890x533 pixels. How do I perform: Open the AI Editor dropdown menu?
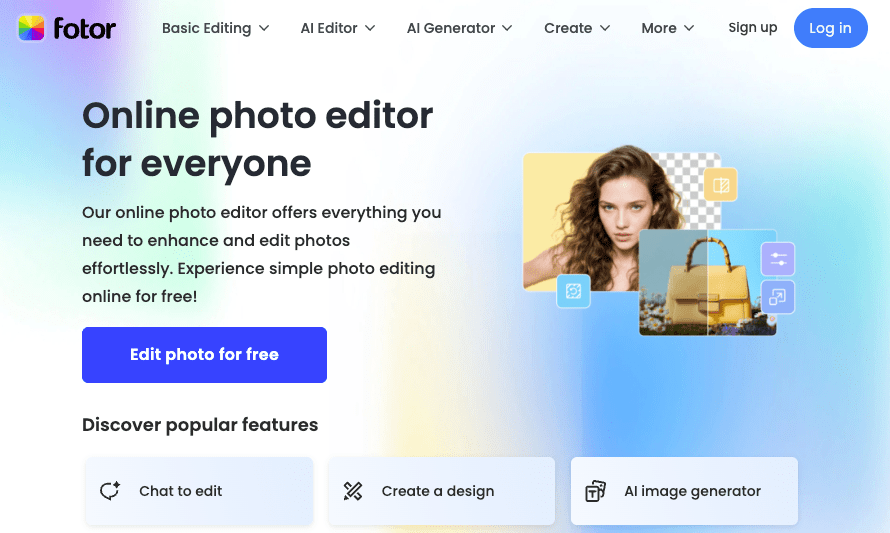click(337, 28)
